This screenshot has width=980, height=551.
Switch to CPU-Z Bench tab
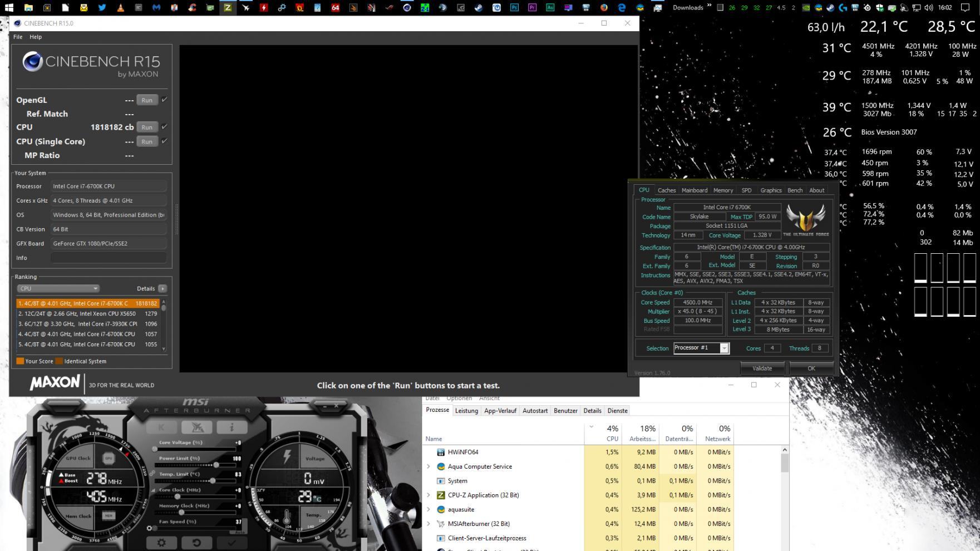click(795, 190)
